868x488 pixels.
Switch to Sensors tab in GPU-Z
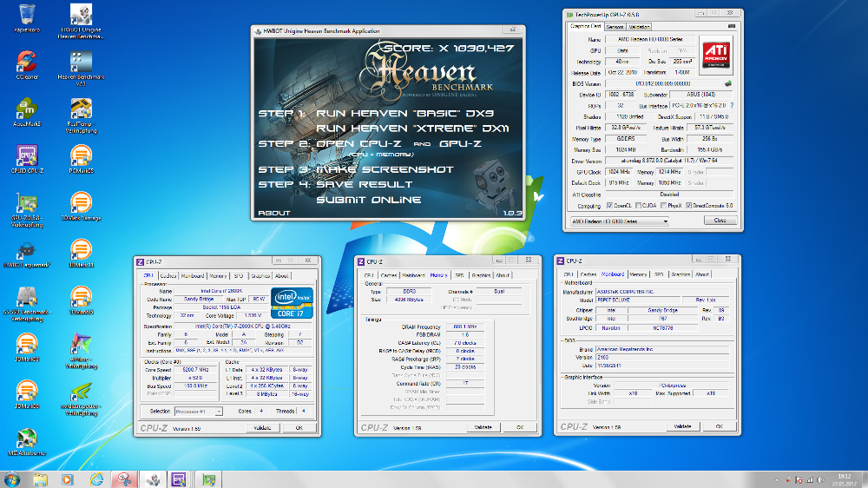615,27
